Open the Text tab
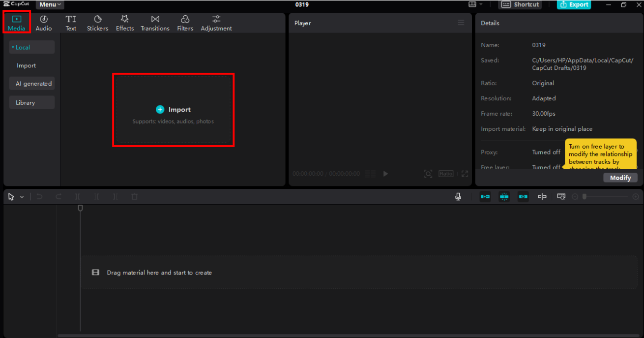The height and width of the screenshot is (338, 644). click(71, 23)
